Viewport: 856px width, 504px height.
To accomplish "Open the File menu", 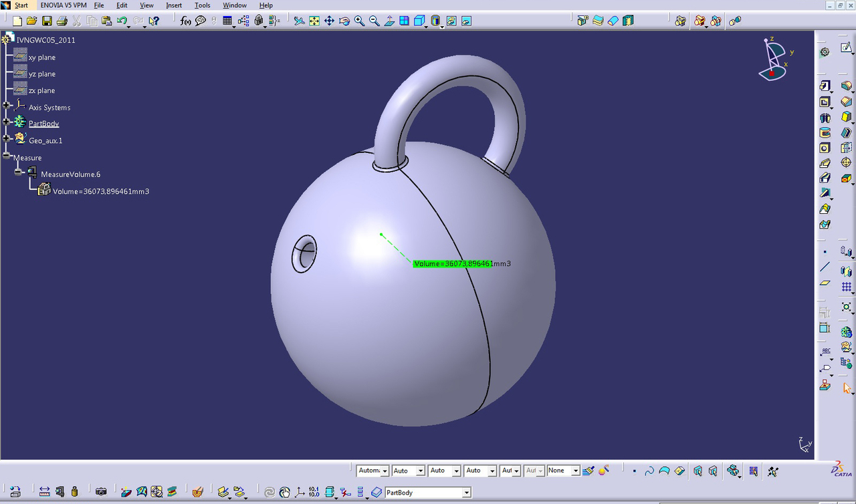I will (99, 5).
